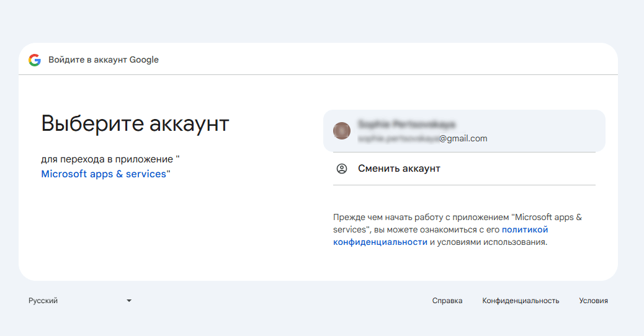Click the 'Прежде чем начать работу' paragraph
Image resolution: width=644 pixels, height=336 pixels.
point(457,230)
